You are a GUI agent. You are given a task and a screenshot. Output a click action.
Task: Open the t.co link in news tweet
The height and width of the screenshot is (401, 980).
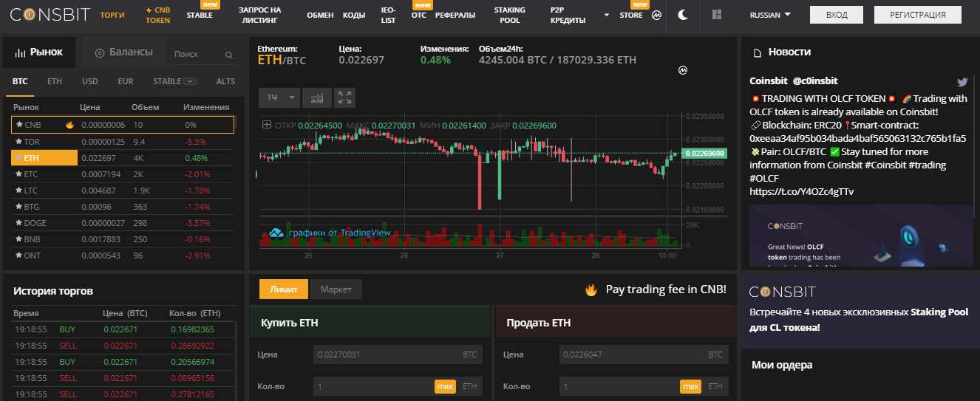pos(801,191)
